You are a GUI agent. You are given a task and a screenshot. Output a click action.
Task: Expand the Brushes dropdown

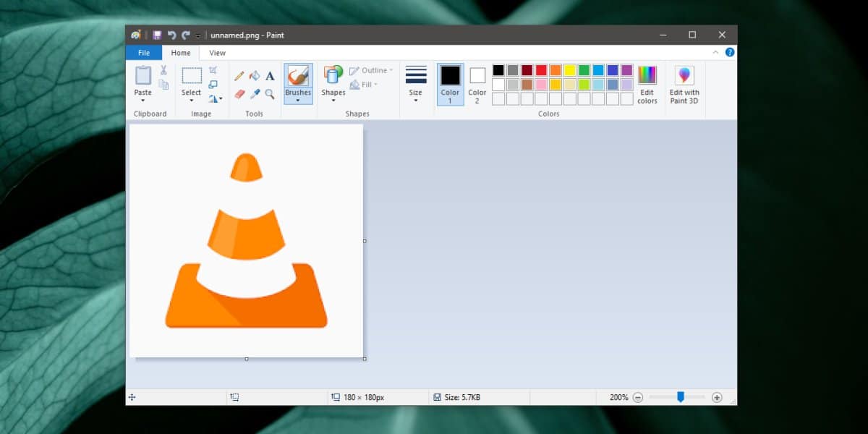click(x=298, y=100)
